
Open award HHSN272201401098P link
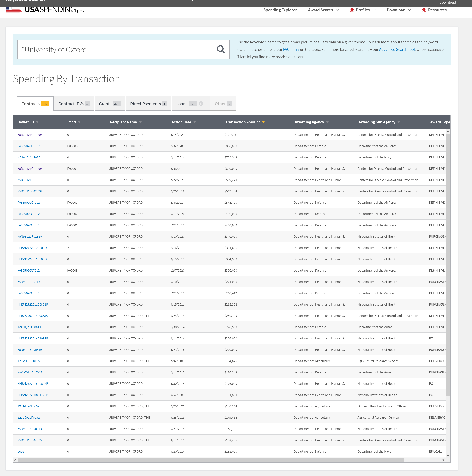(x=33, y=339)
